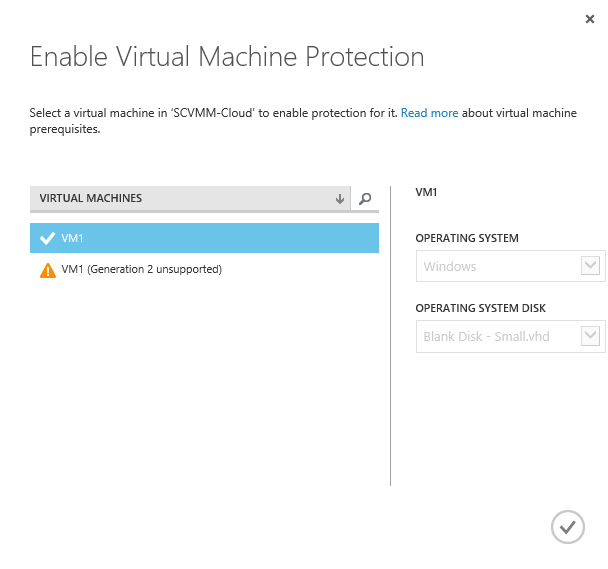Click the Blank Disk - Small.vhd field
This screenshot has height=569, width=608.
pyautogui.click(x=510, y=336)
